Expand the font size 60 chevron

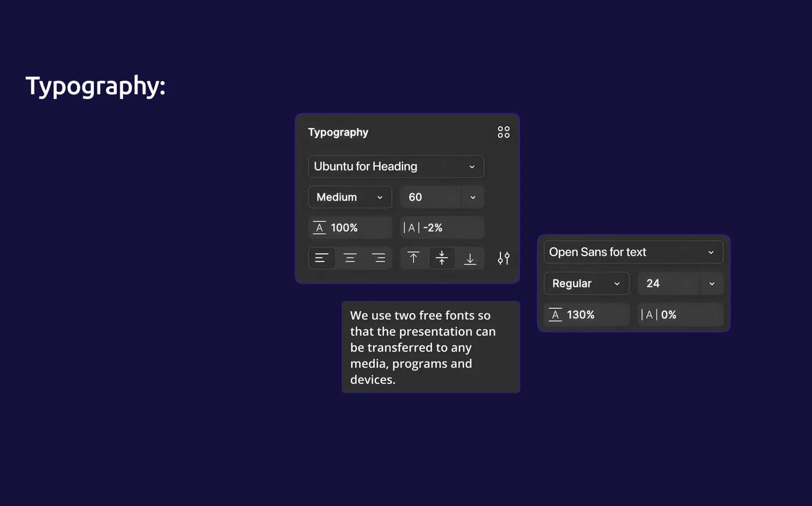[473, 197]
